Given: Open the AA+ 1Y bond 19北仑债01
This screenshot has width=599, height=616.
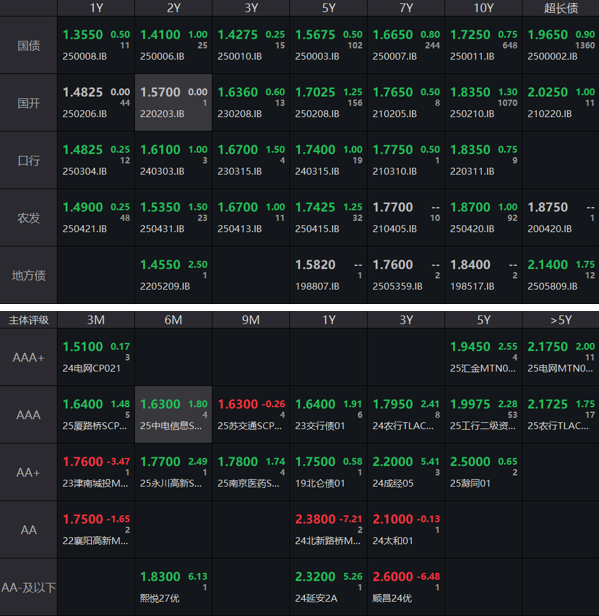Looking at the screenshot, I should pyautogui.click(x=320, y=484).
